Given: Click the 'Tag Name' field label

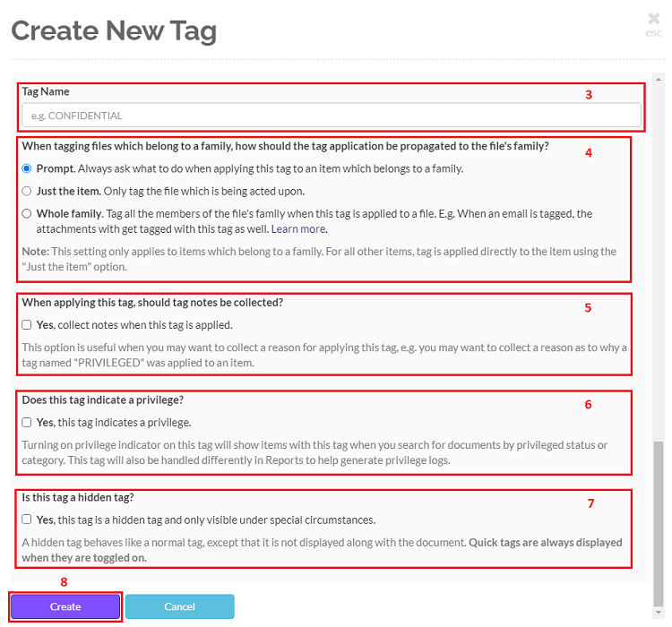Looking at the screenshot, I should tap(46, 91).
